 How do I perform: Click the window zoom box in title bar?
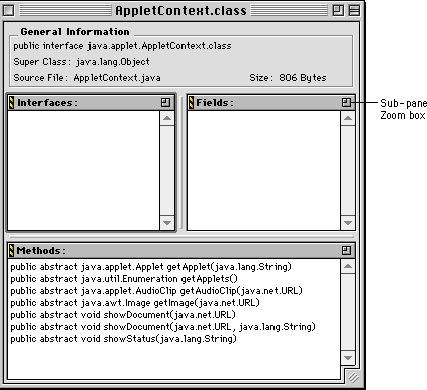pos(338,11)
